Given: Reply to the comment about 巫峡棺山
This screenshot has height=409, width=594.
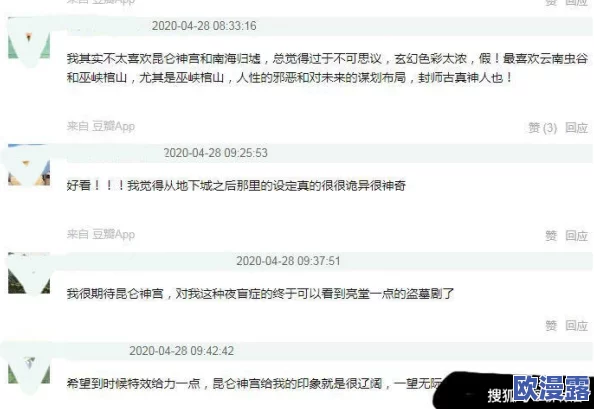Looking at the screenshot, I should pos(576,128).
